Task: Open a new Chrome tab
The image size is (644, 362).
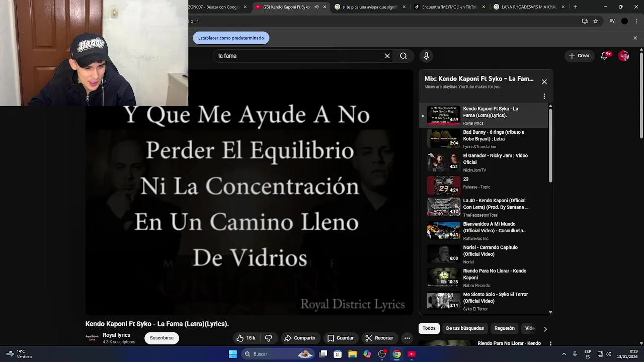Action: click(x=575, y=7)
